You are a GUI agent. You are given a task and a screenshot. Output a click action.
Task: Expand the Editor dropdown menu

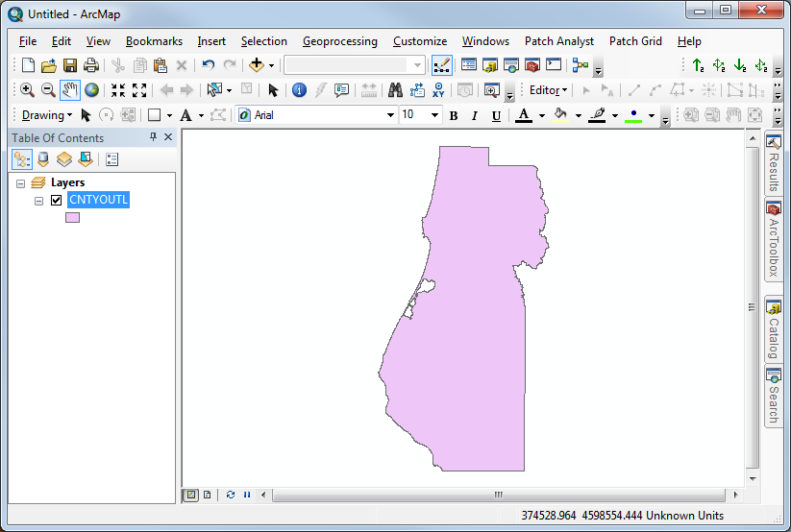[x=548, y=90]
